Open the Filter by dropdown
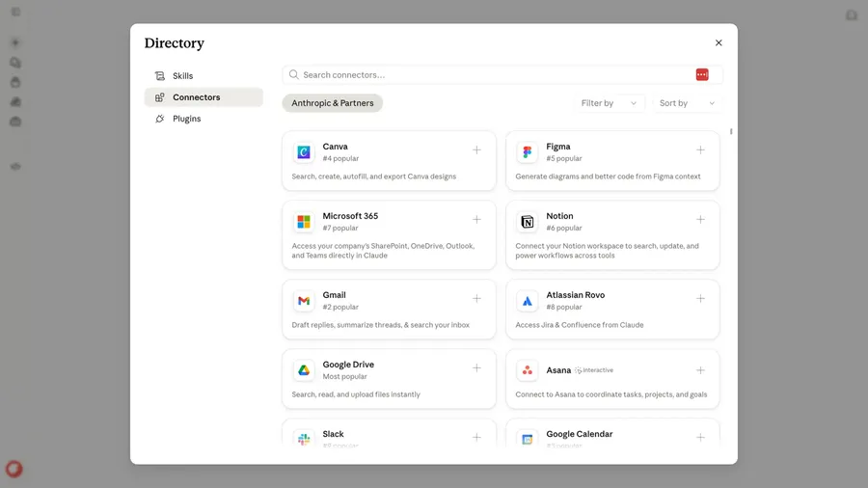Image resolution: width=868 pixels, height=488 pixels. click(x=609, y=103)
